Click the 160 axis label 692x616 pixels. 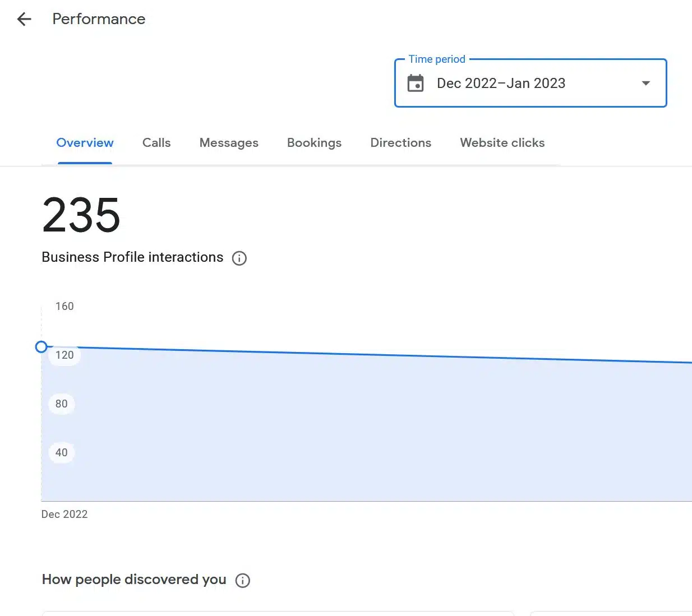click(x=64, y=307)
